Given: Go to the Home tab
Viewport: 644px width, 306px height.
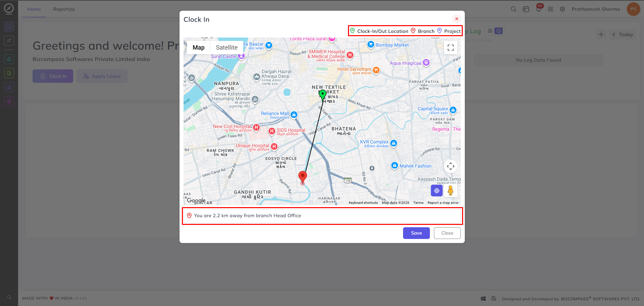Looking at the screenshot, I should point(34,9).
